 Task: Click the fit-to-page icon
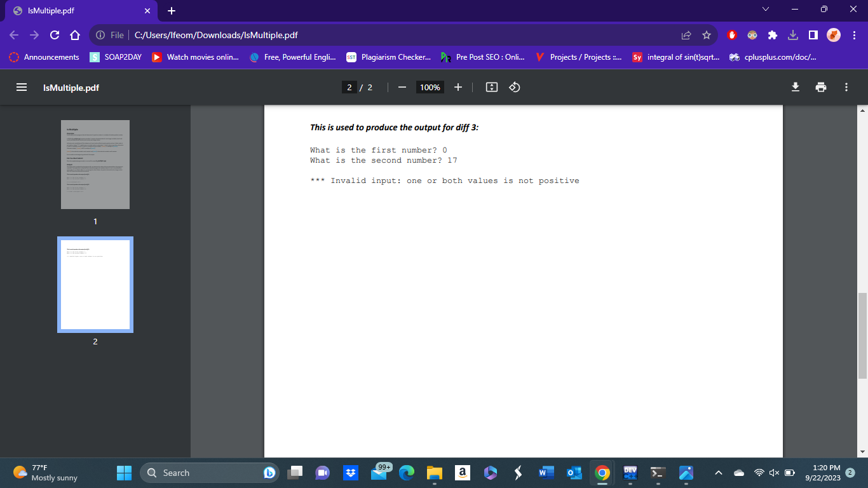(x=491, y=87)
